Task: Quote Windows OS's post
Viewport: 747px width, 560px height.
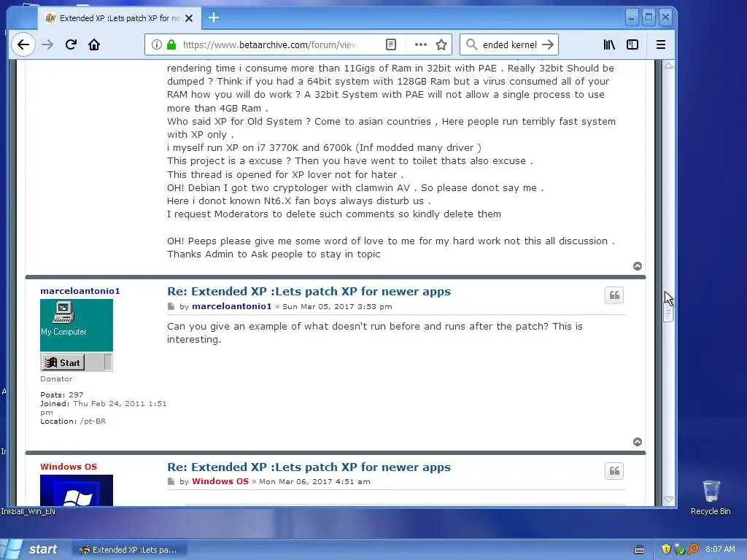Action: pyautogui.click(x=614, y=471)
